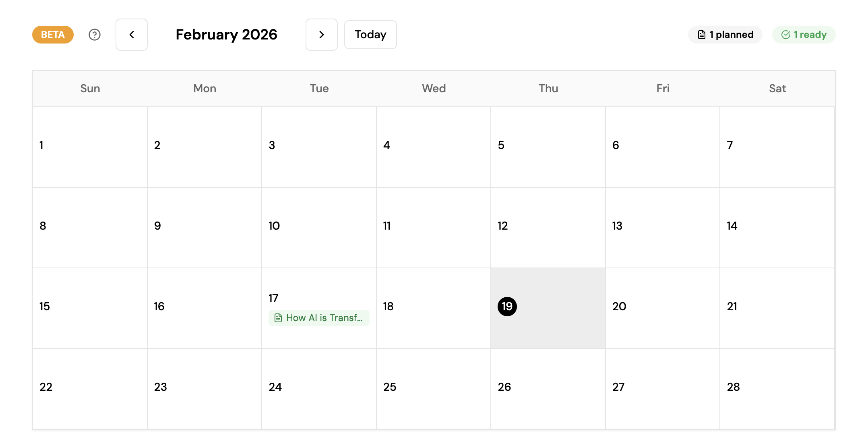Advance to next month with right chevron
Image resolution: width=868 pixels, height=448 pixels.
[x=321, y=35]
